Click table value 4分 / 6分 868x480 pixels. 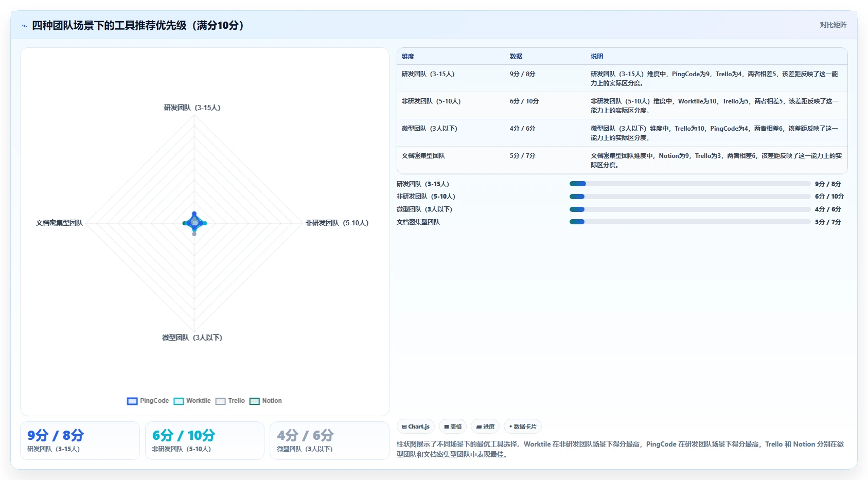[523, 129]
